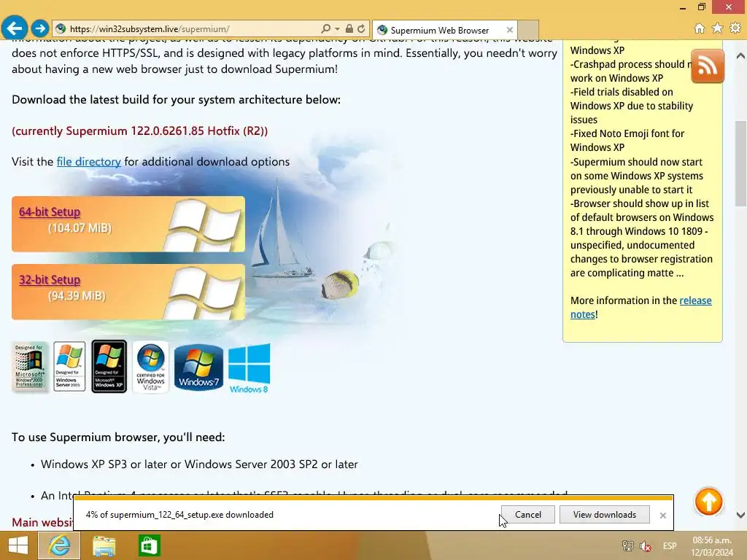Viewport: 747px width, 560px height.
Task: Click the Supermium version text in red
Action: click(139, 131)
